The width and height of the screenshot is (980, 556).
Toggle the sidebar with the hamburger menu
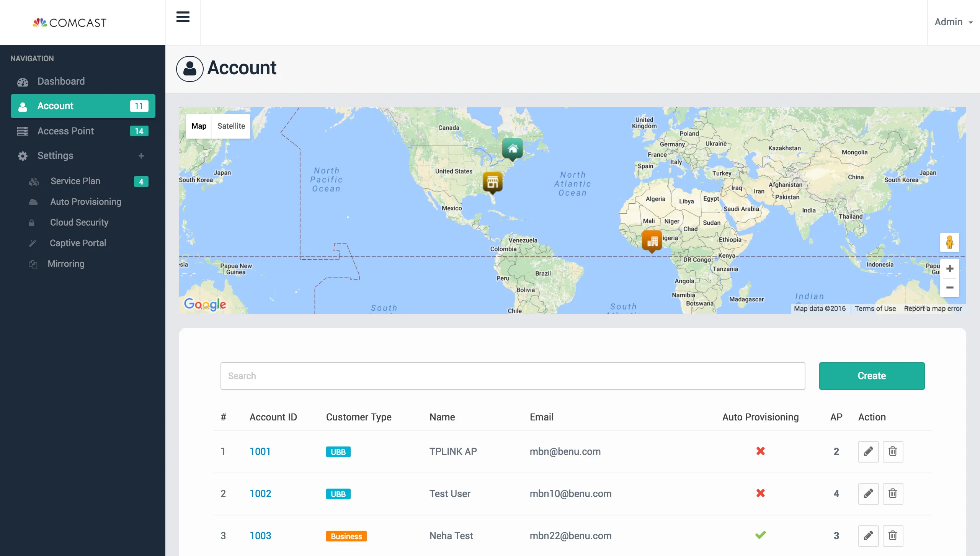click(x=183, y=17)
